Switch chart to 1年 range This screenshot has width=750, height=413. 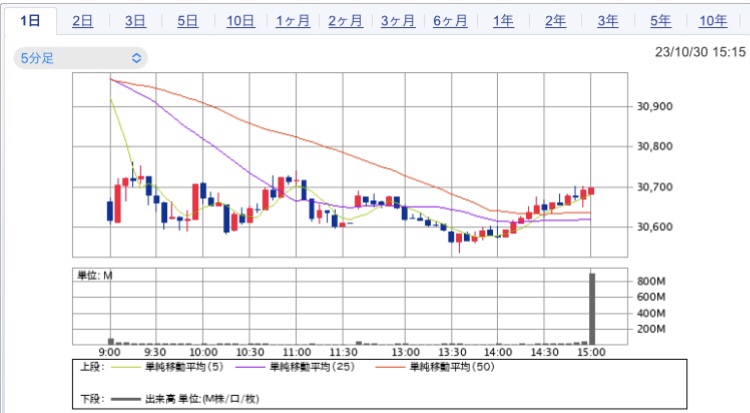coord(503,21)
